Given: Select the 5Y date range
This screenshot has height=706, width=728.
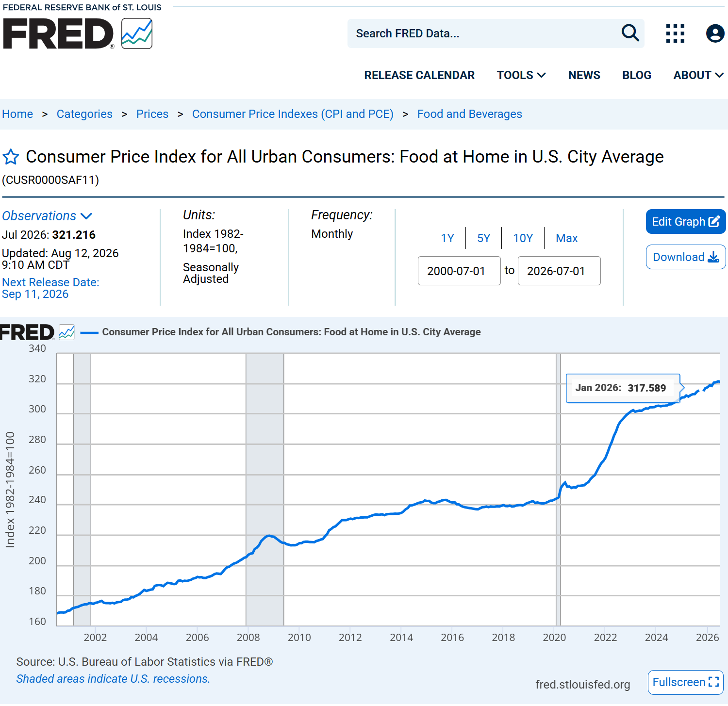Looking at the screenshot, I should tap(483, 238).
